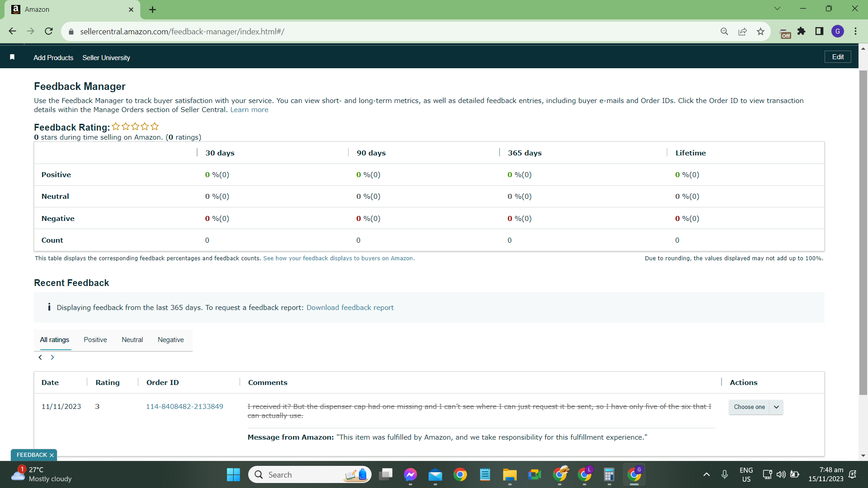Click the Choose one action button

[750, 407]
